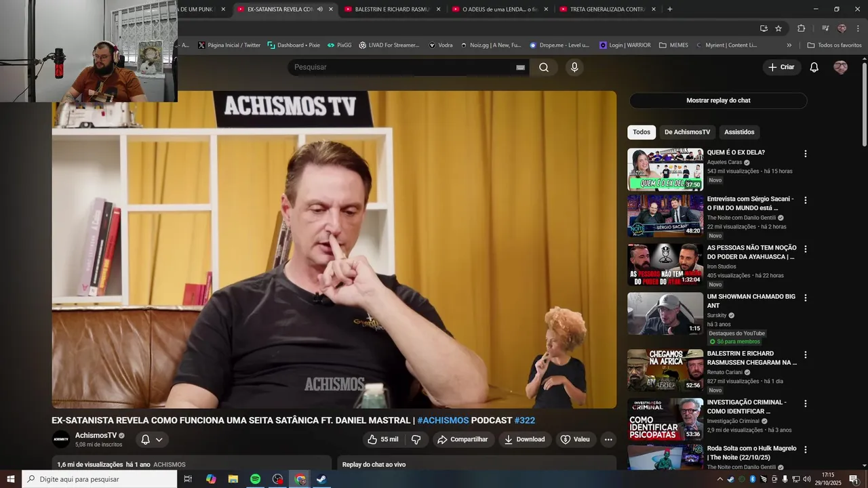Open Dashboard • Pixie bookmark
This screenshot has width=868, height=488.
coord(294,45)
